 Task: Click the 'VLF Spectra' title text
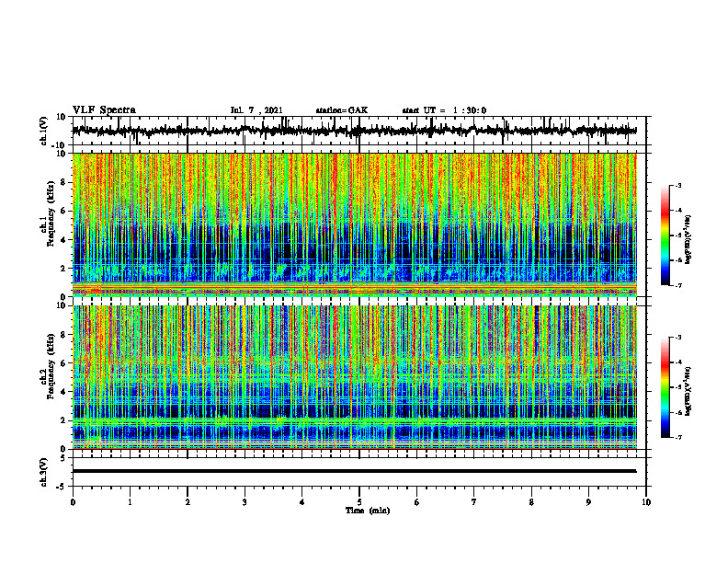pyautogui.click(x=104, y=110)
